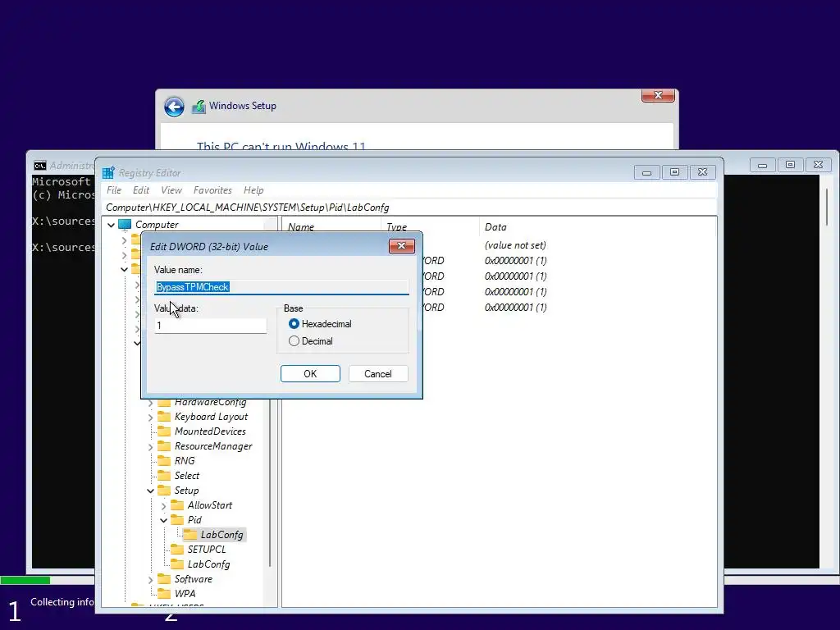Click the Type column header
840x630 pixels.
coord(430,226)
